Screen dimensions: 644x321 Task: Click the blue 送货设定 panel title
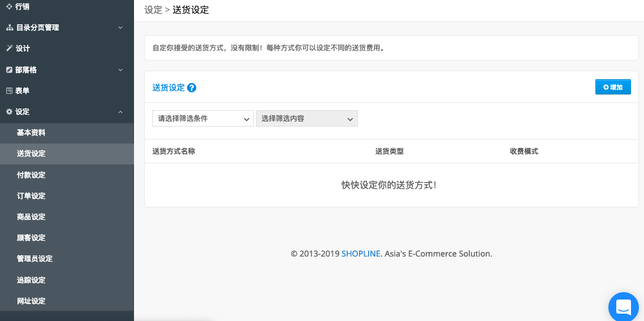click(x=168, y=88)
